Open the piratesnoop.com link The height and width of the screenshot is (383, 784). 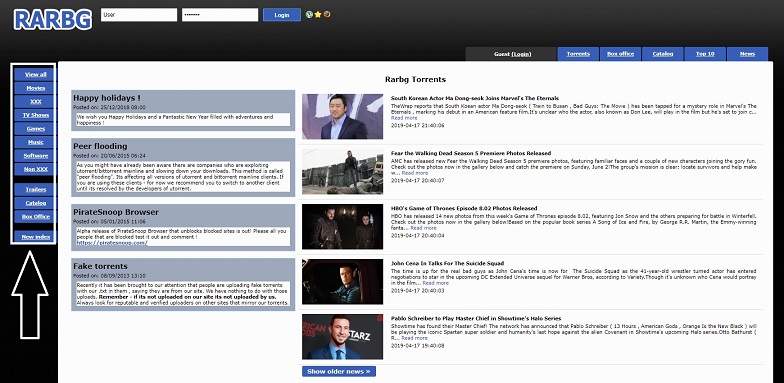pos(112,243)
